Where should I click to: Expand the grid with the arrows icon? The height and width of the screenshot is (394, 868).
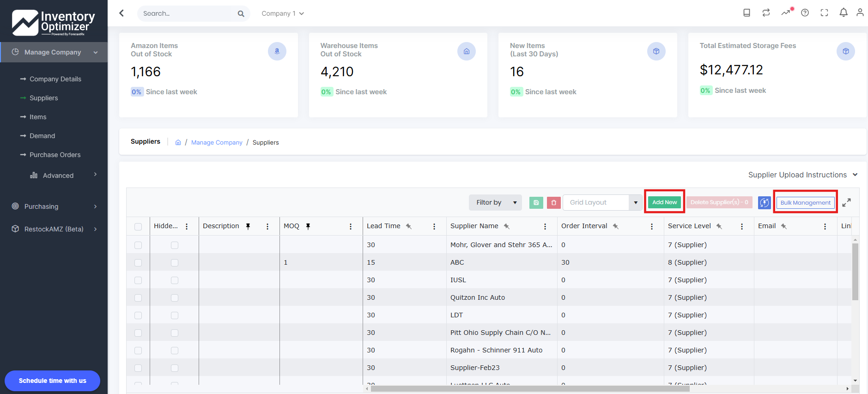click(846, 202)
